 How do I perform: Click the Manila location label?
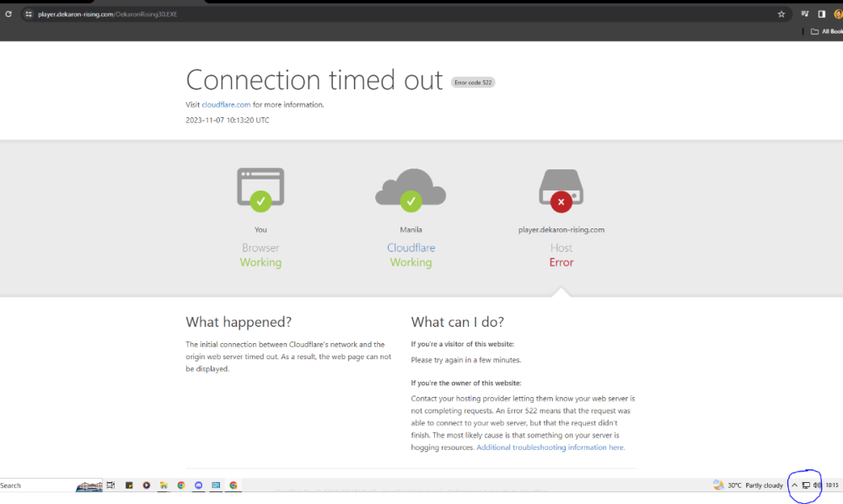click(411, 229)
